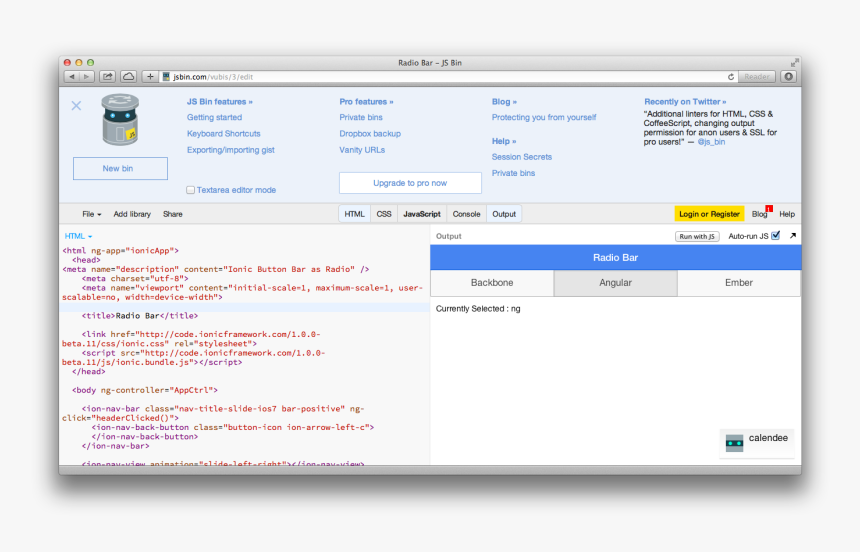Open the Keyboard Shortcuts link
Viewport: 860px width, 552px height.
point(223,134)
